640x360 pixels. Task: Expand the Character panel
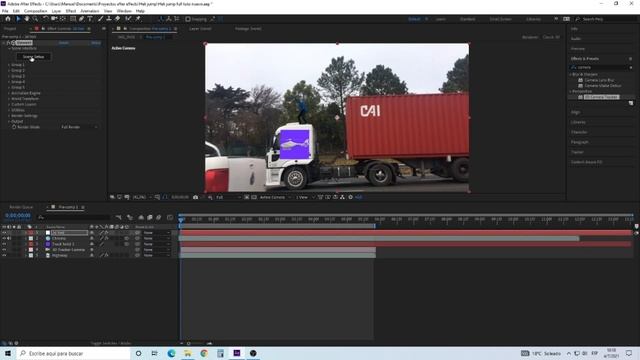click(579, 132)
